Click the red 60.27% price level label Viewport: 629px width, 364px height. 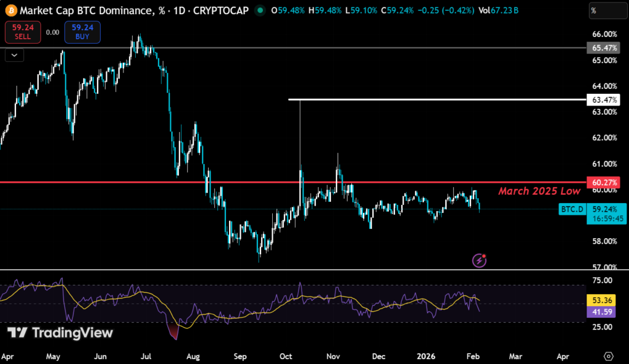(x=604, y=182)
